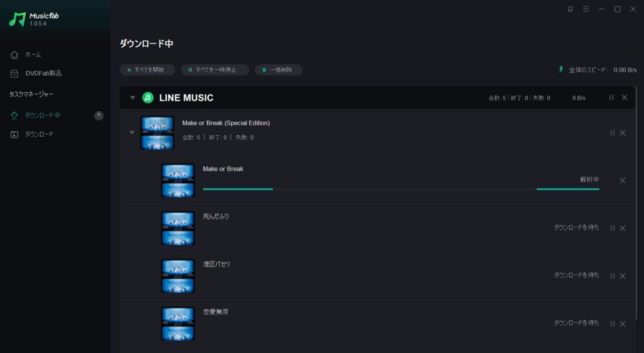The width and height of the screenshot is (644, 353).
Task: Click the Make or Break track title
Action: [223, 169]
